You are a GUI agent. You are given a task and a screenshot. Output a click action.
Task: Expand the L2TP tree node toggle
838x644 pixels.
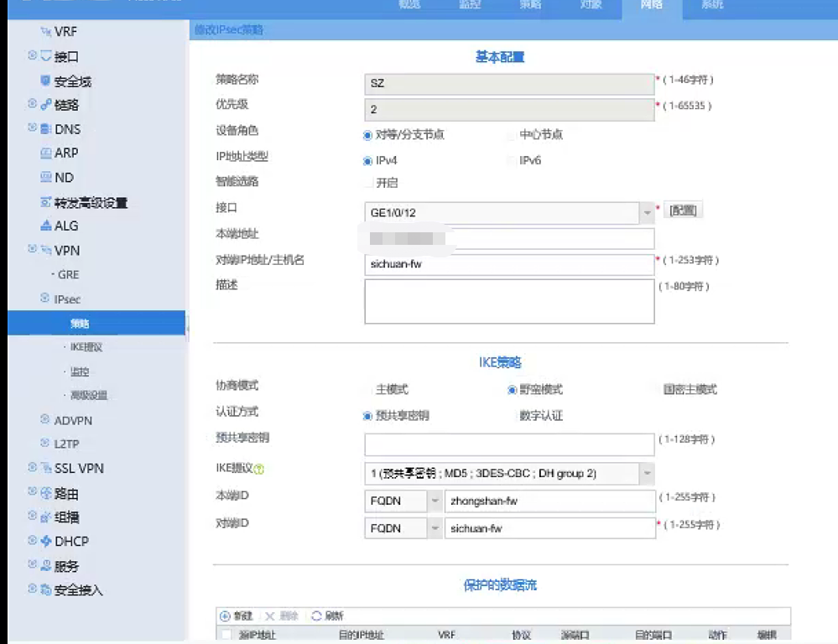pyautogui.click(x=45, y=443)
